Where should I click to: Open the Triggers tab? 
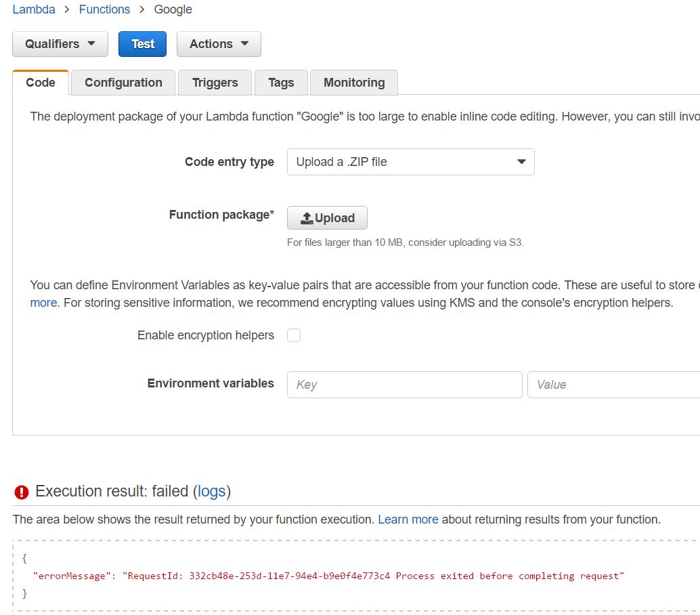215,83
